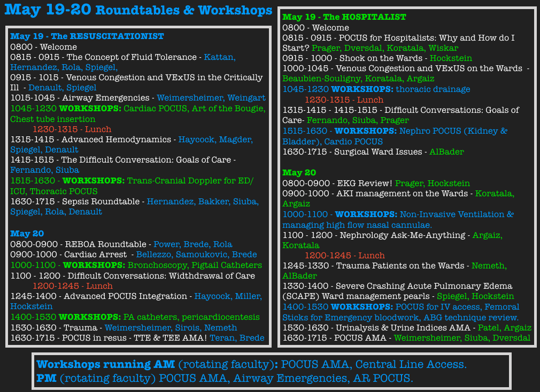The image size is (540, 392).
Task: Select the May 19 - The RESUSCITATIONIST heading
Action: pos(87,36)
